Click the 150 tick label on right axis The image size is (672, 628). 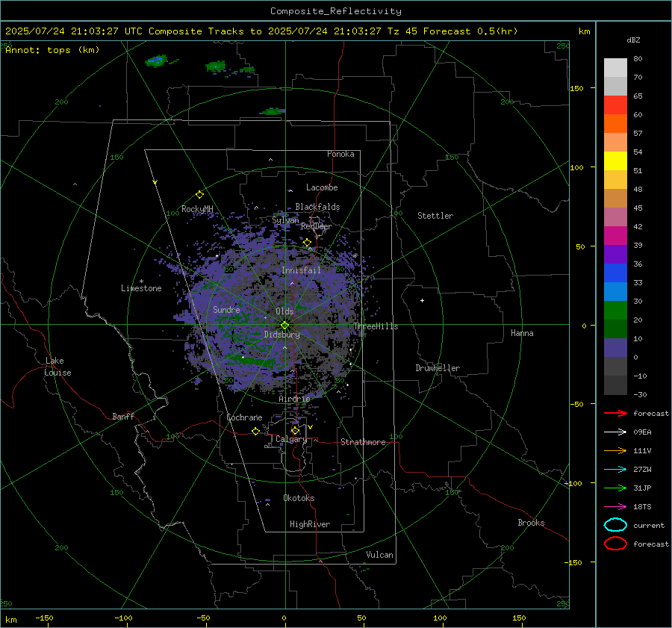pos(576,88)
